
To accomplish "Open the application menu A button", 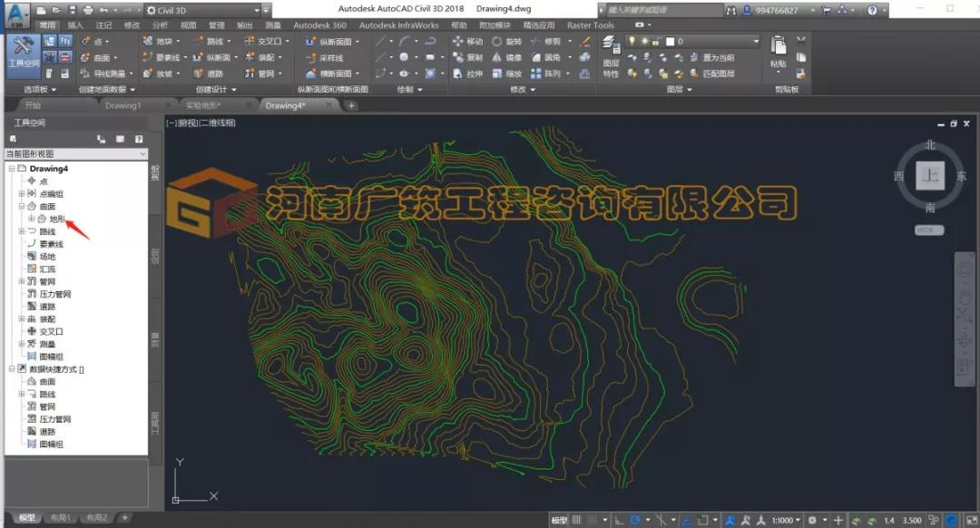I will (17, 15).
